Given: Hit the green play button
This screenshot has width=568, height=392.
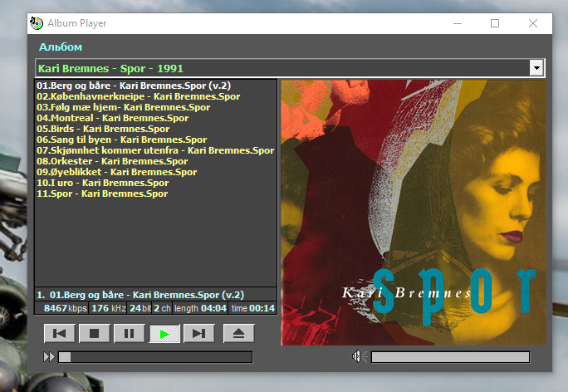Looking at the screenshot, I should point(164,333).
